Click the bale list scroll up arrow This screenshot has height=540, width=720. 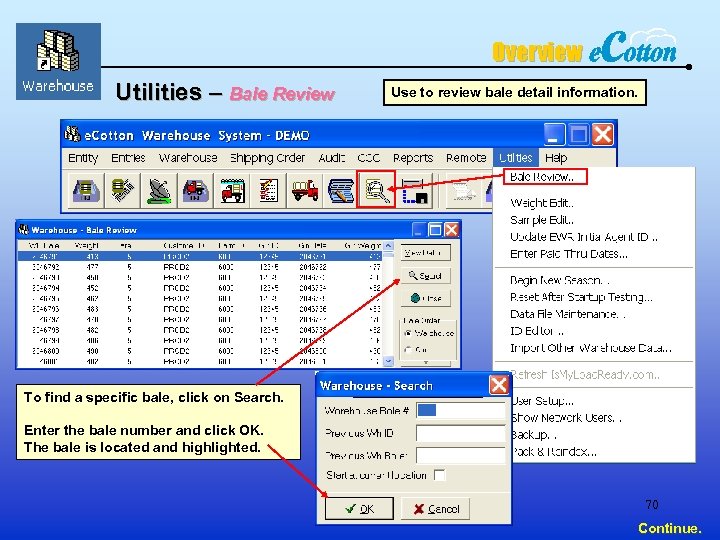[388, 245]
